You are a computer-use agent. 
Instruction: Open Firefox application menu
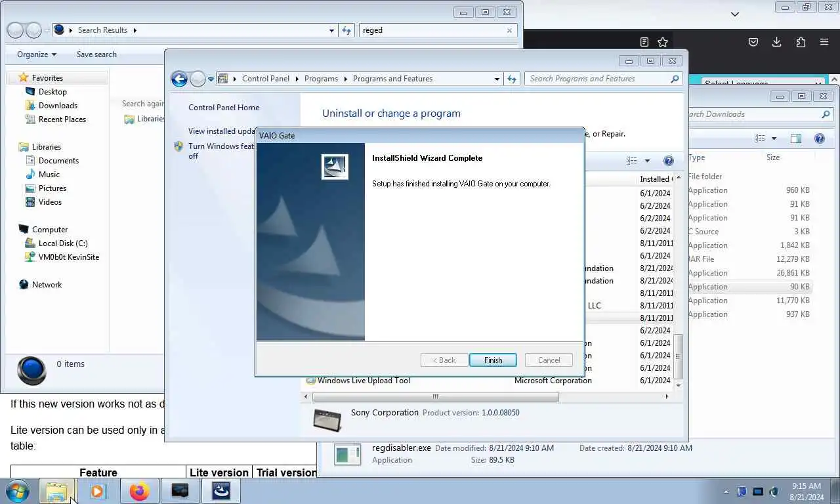coord(824,42)
